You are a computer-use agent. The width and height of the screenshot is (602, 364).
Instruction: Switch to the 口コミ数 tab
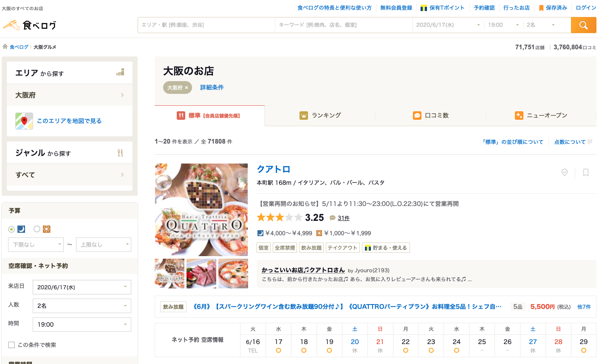click(x=431, y=116)
